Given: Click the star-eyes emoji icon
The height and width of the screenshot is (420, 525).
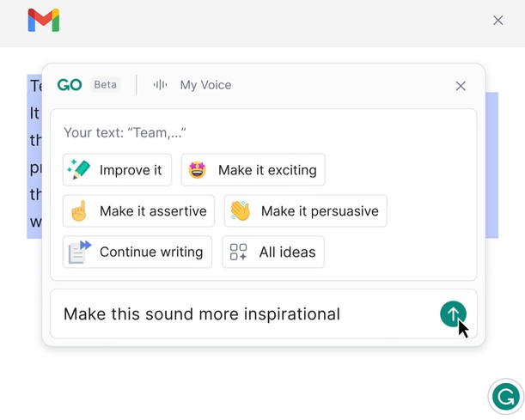Looking at the screenshot, I should [198, 170].
